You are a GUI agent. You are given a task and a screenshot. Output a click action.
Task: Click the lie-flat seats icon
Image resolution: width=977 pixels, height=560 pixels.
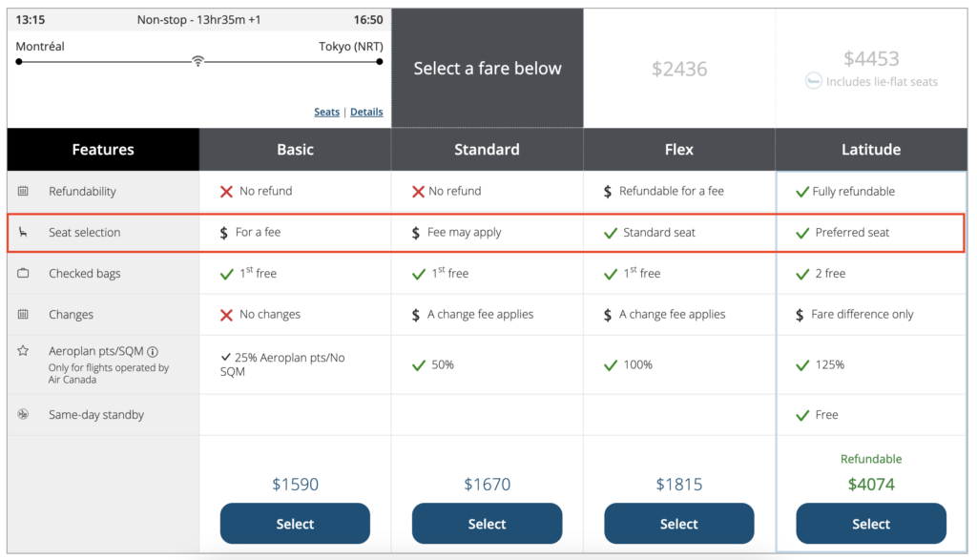(813, 82)
